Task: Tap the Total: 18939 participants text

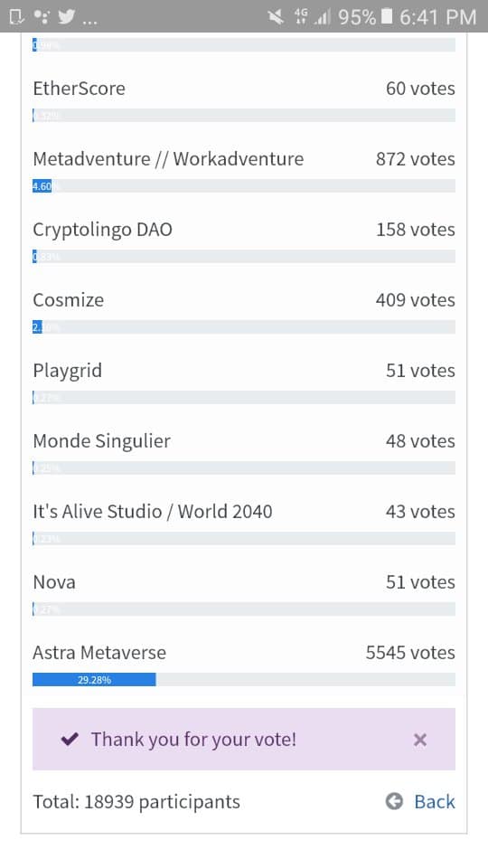Action: pyautogui.click(x=136, y=802)
